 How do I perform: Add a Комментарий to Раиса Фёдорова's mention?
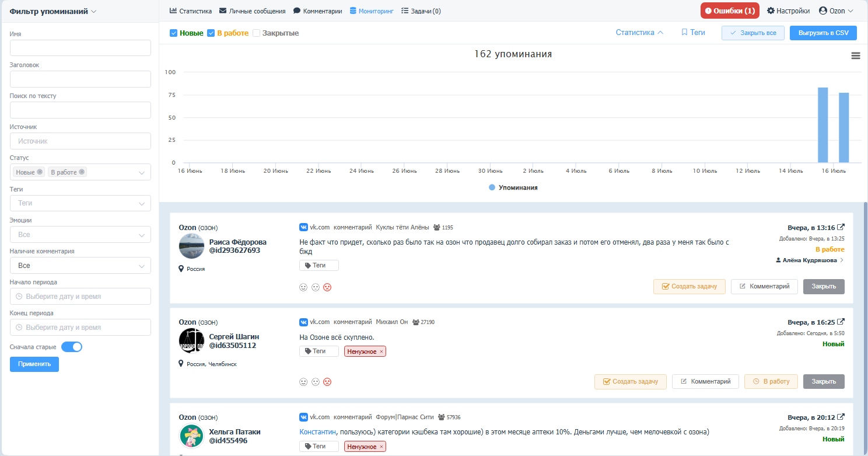[x=764, y=287]
